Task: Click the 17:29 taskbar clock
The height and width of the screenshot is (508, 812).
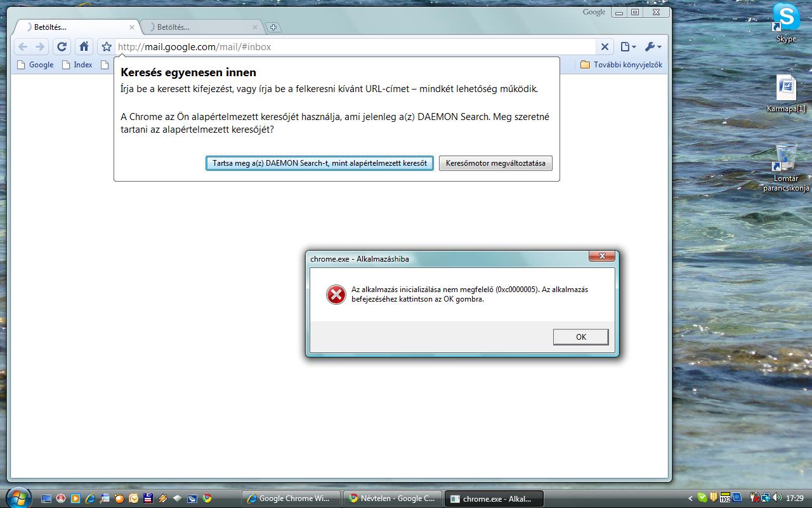Action: 795,498
